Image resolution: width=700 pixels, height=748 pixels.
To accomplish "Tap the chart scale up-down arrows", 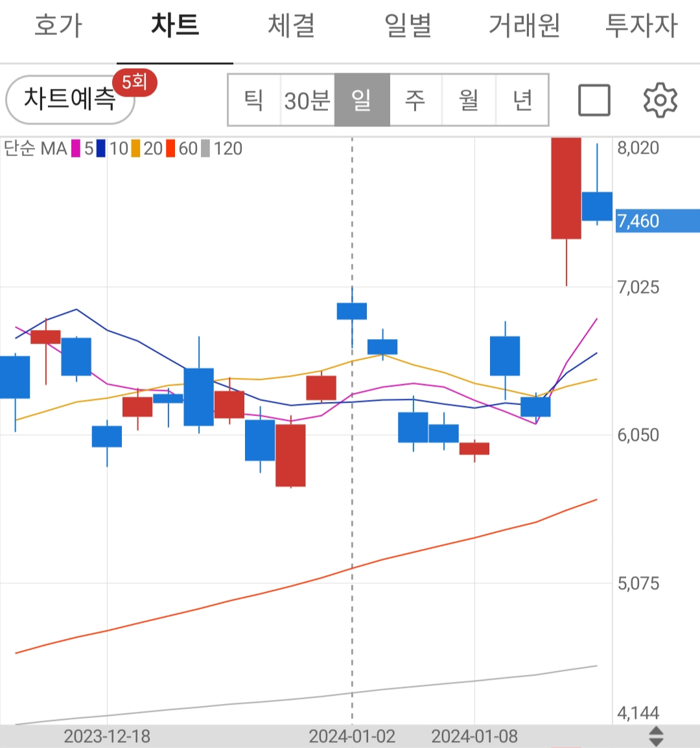I will (x=656, y=736).
